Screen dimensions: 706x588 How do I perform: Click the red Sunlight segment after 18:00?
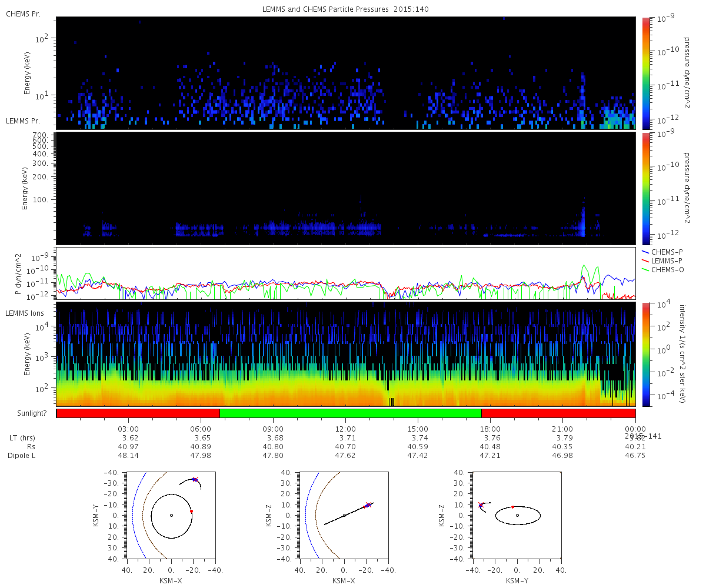558,413
